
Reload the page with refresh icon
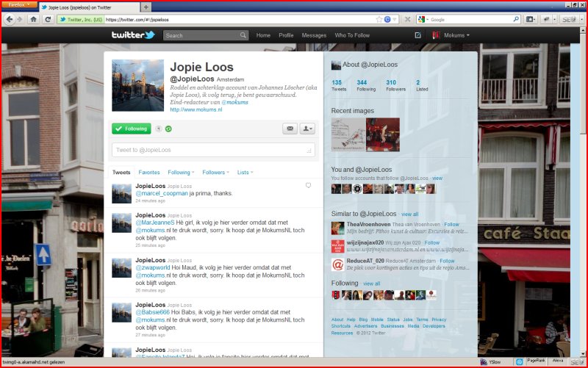[x=48, y=19]
